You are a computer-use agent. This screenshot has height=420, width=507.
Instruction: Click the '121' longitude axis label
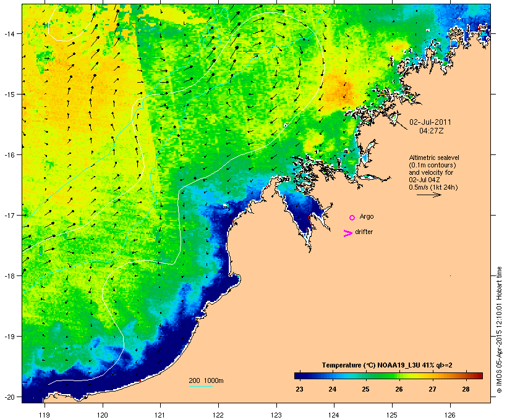[x=160, y=415]
